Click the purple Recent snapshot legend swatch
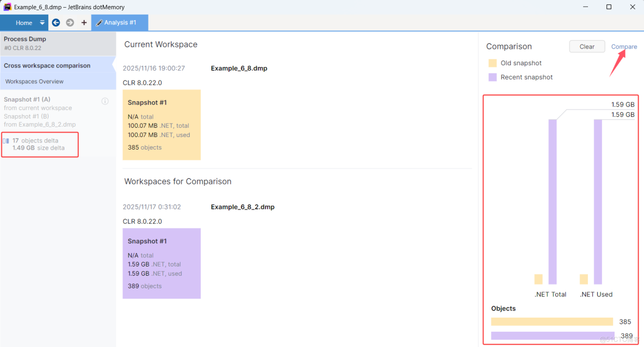The image size is (644, 347). coord(492,77)
